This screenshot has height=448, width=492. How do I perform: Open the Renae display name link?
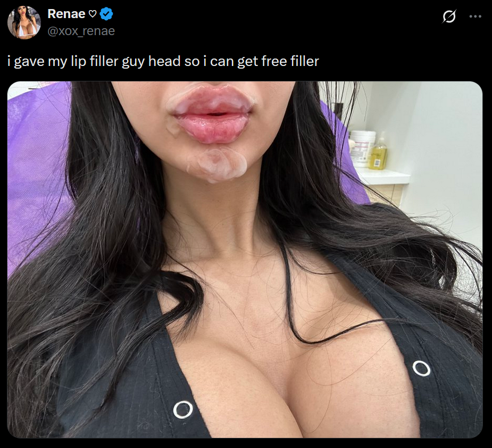coord(66,14)
